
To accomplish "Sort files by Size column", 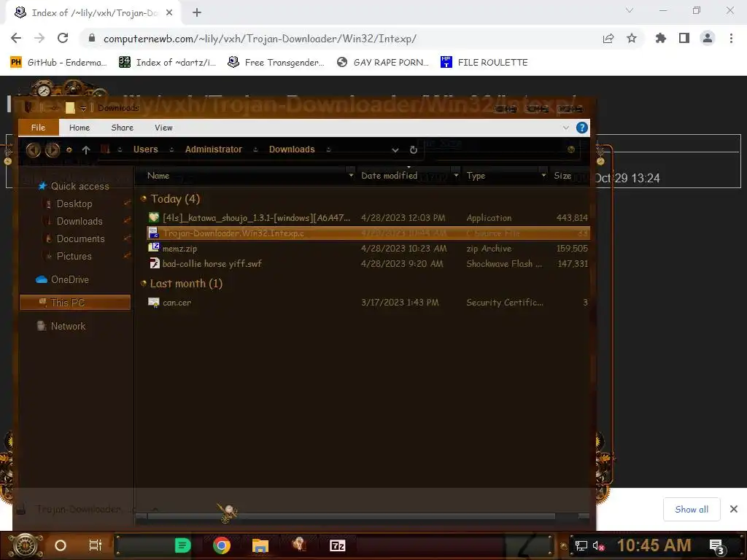I will [562, 176].
